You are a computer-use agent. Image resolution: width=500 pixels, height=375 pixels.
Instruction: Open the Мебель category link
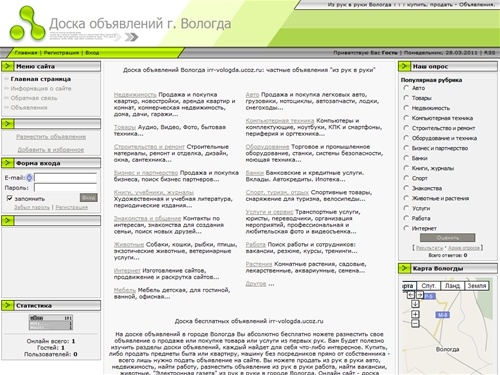125,290
